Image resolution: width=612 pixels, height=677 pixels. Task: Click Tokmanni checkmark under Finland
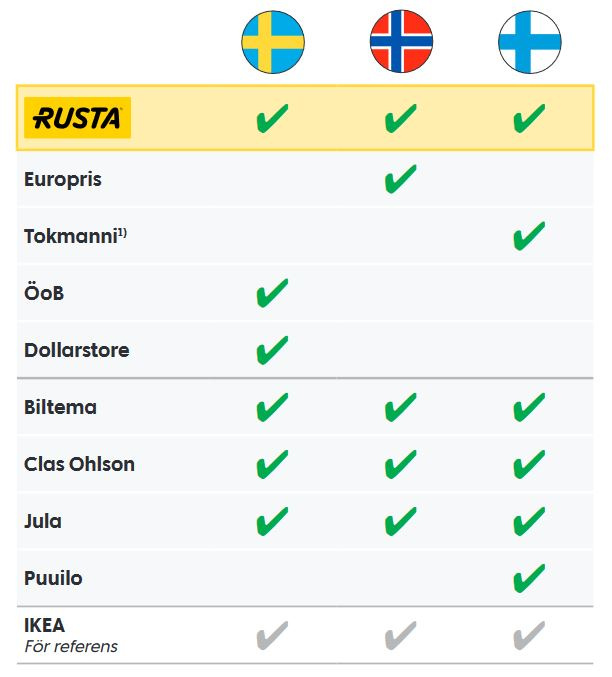(x=529, y=237)
